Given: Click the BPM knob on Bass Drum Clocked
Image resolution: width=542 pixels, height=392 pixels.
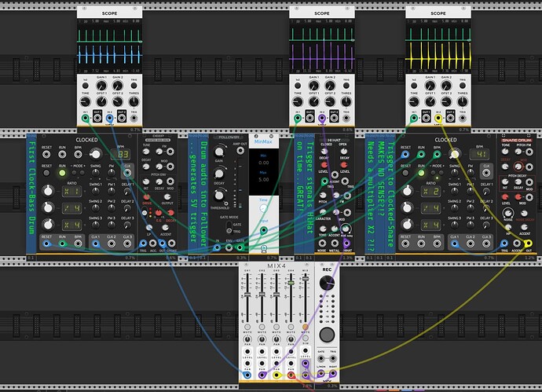Looking at the screenshot, I should [96, 154].
